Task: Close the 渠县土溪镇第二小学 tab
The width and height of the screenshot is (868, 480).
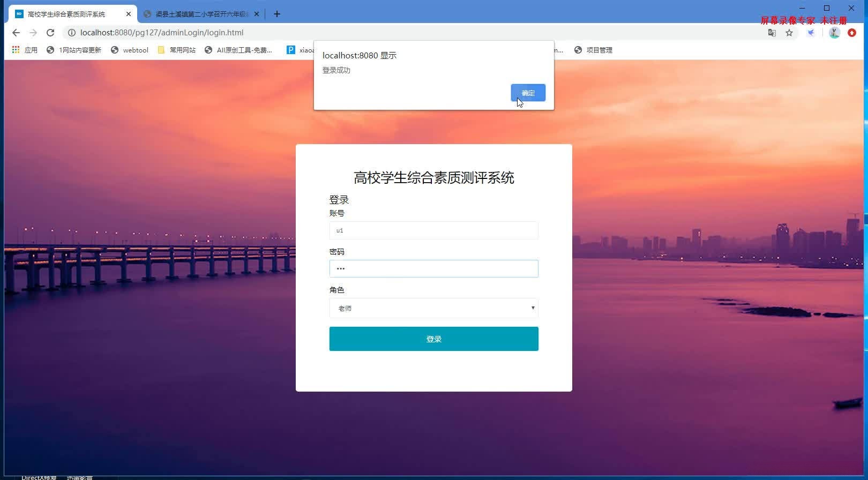Action: click(x=257, y=14)
